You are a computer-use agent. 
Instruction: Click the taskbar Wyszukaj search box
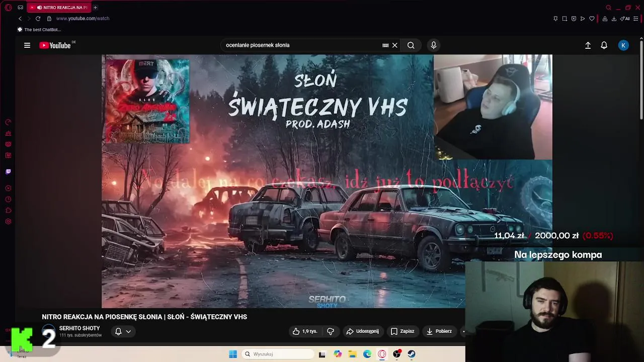click(x=278, y=354)
